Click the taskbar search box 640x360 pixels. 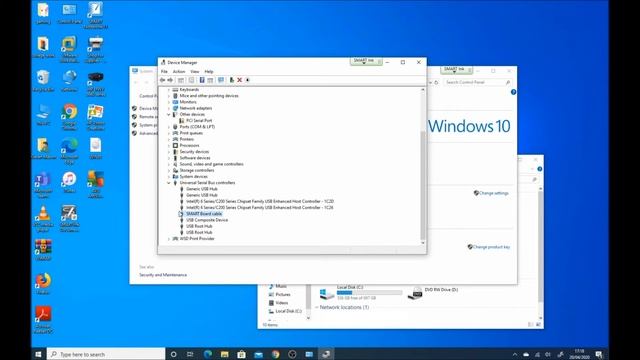[x=106, y=354]
